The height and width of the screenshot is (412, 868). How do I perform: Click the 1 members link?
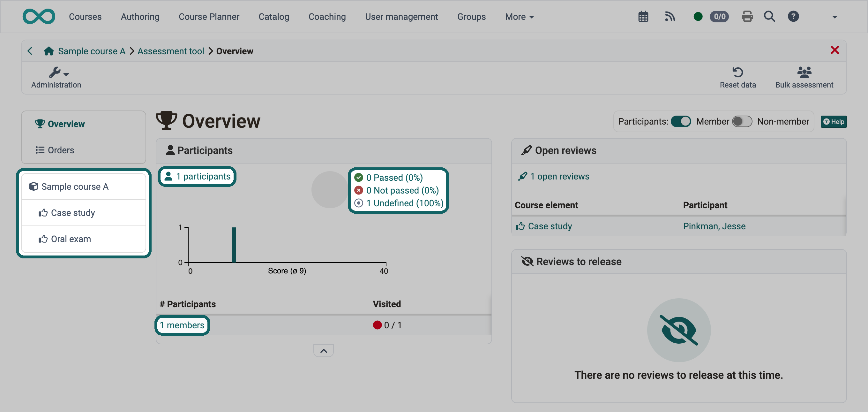tap(182, 325)
